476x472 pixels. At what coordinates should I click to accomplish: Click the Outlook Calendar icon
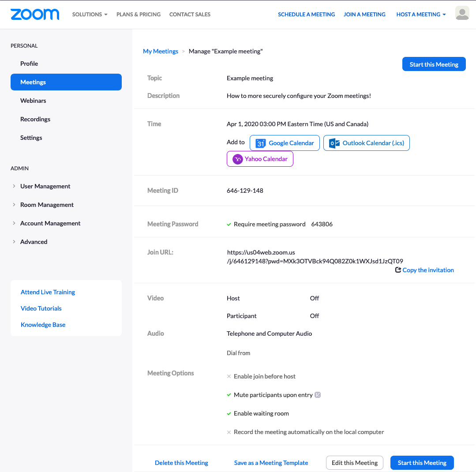click(334, 143)
